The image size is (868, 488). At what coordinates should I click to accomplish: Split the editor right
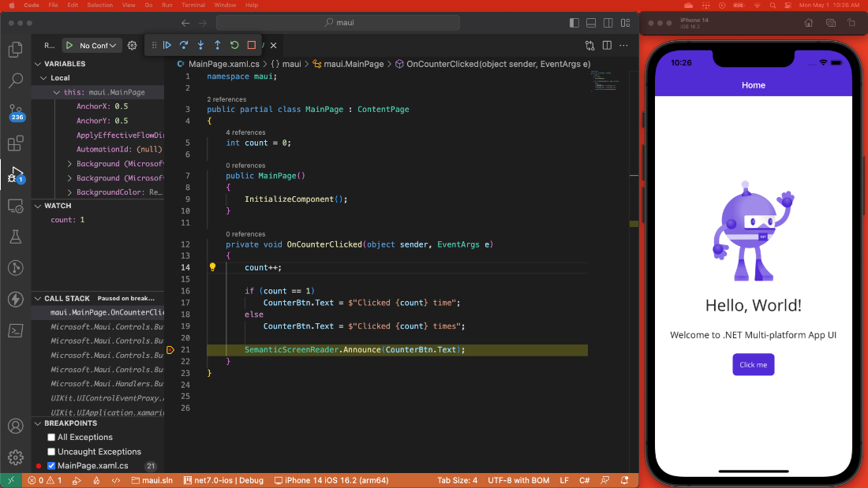(x=607, y=46)
